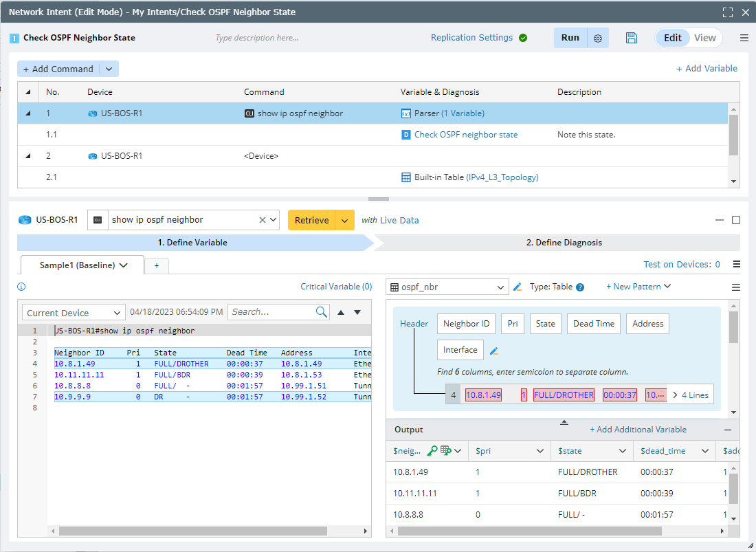This screenshot has width=756, height=552.
Task: Click pencil icon next to ospf_nbr variable
Action: click(x=518, y=287)
